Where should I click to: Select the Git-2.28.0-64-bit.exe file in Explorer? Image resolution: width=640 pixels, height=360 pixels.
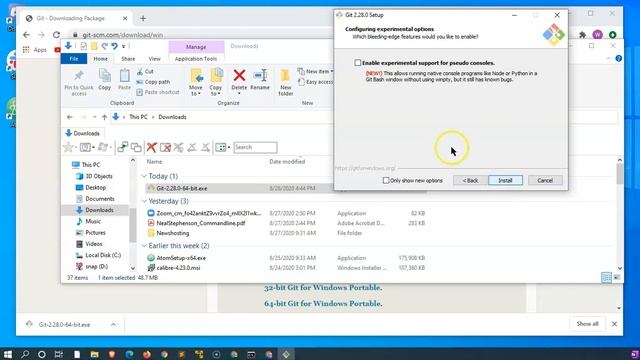click(182, 188)
